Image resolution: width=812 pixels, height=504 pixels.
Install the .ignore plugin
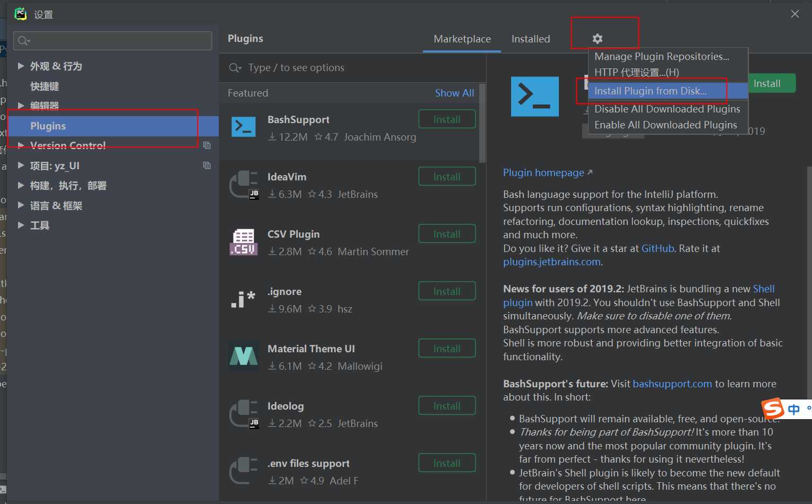pos(447,291)
